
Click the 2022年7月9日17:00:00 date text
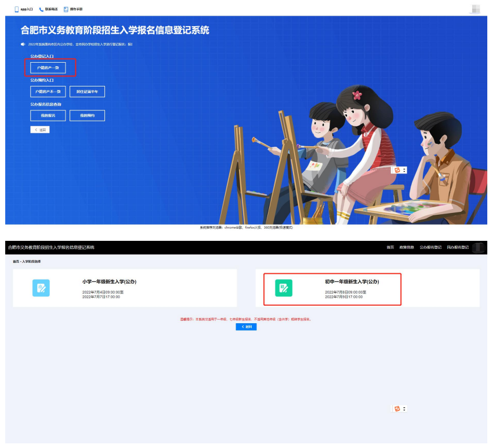[x=344, y=297]
